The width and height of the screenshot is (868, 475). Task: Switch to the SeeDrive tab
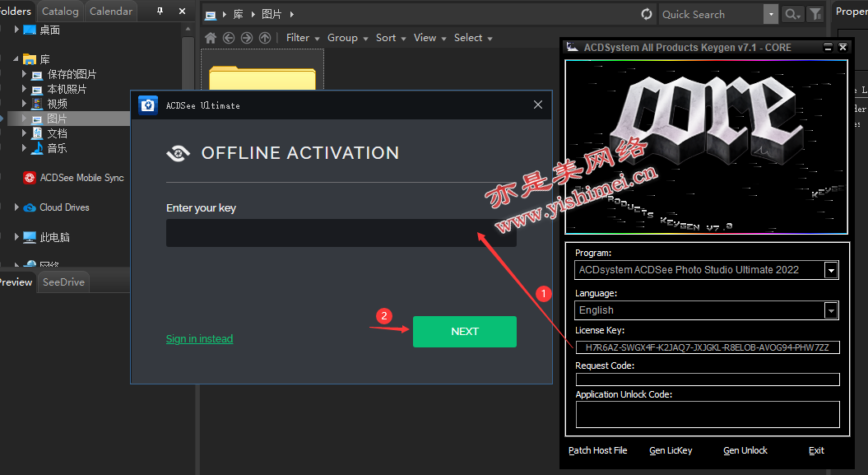coord(63,282)
